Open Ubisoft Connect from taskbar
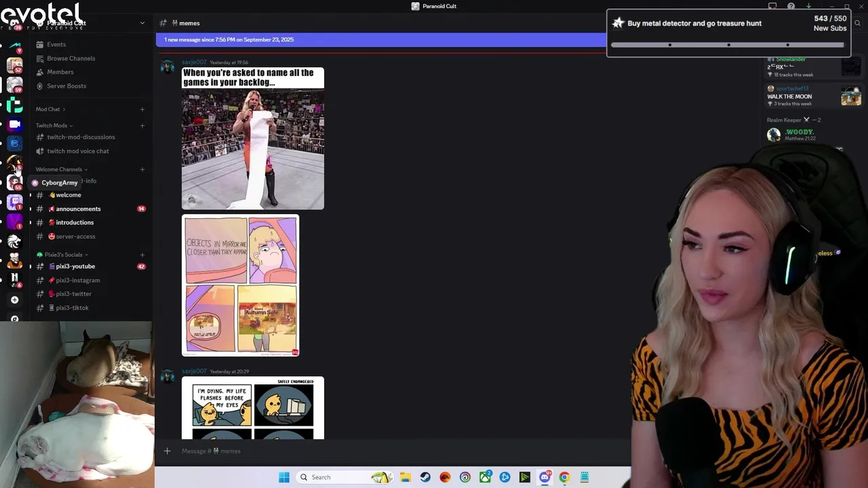868x488 pixels. pos(465,477)
